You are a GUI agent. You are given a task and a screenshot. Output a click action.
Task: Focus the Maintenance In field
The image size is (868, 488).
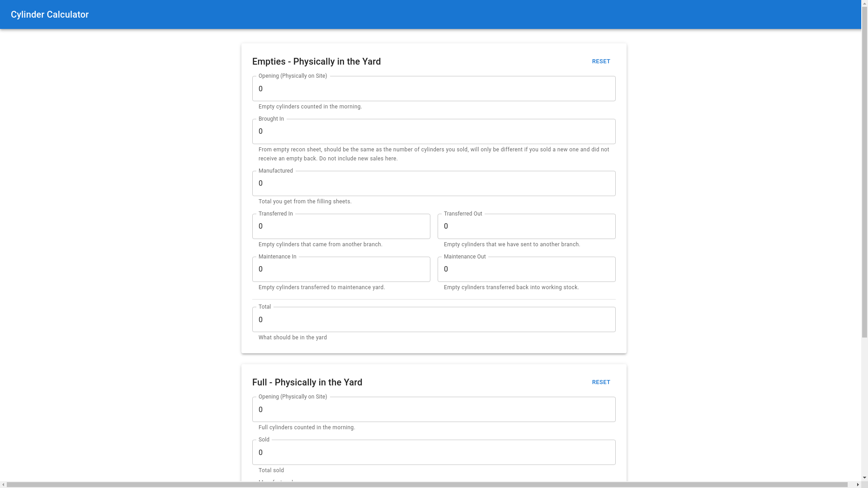tap(341, 269)
